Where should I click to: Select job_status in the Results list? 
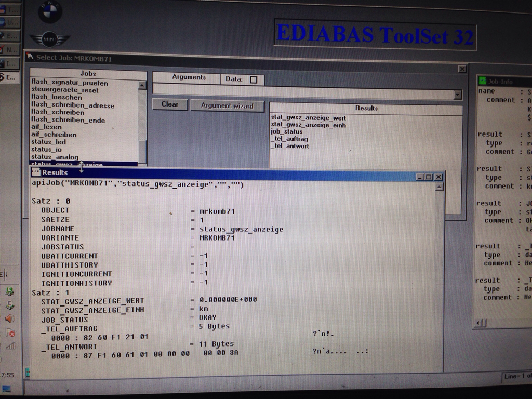pos(287,131)
